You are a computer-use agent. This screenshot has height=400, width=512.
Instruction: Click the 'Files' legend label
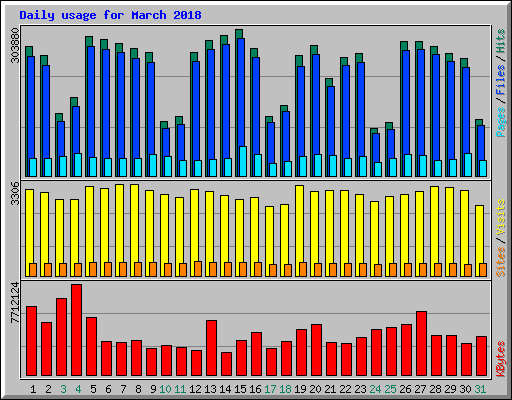tap(500, 80)
